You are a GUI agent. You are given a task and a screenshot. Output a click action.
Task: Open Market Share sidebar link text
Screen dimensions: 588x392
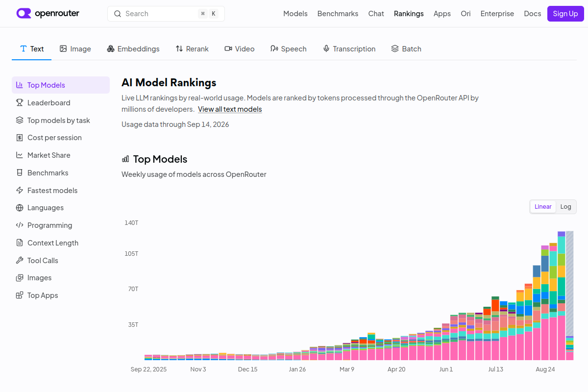coord(49,155)
